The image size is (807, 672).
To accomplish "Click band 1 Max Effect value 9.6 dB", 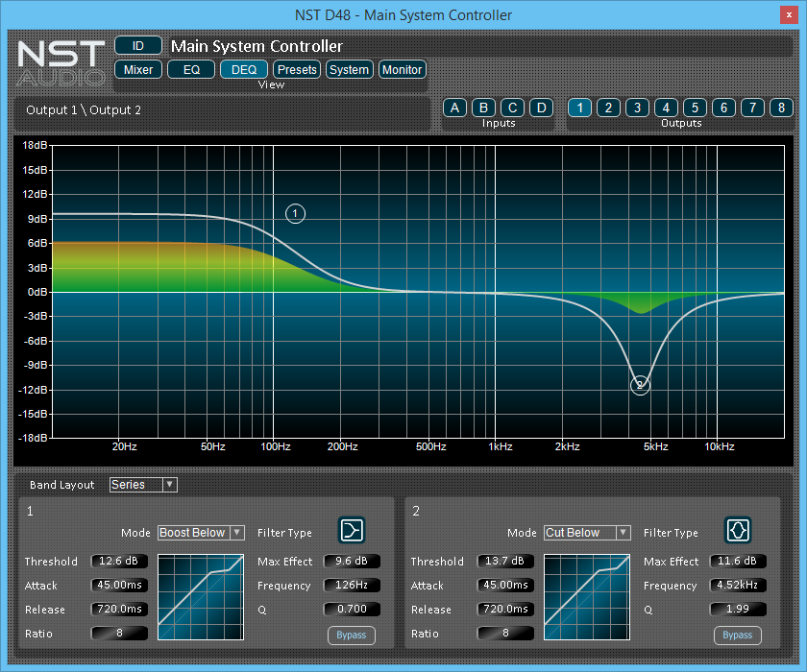I will (352, 561).
